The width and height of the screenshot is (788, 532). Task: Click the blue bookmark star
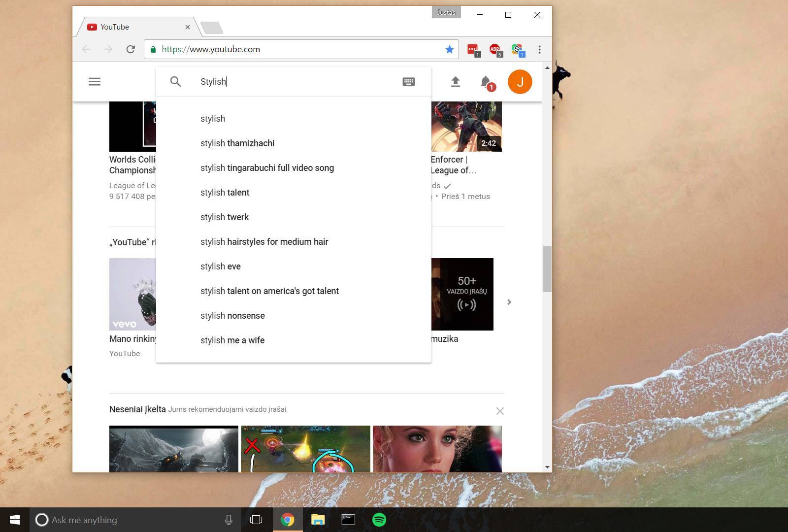(449, 49)
